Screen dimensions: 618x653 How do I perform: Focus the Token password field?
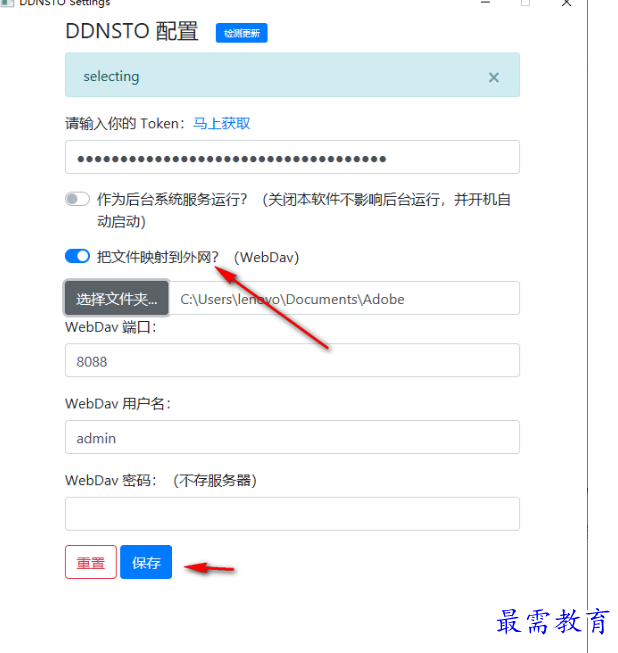click(292, 157)
